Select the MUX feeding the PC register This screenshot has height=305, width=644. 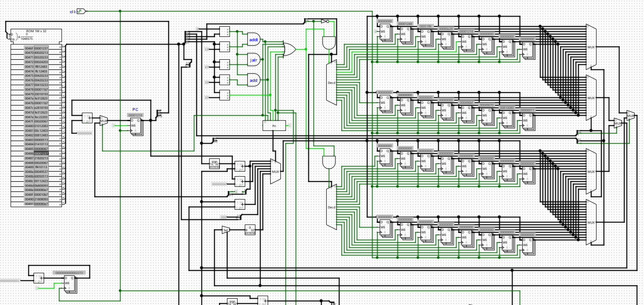point(104,121)
